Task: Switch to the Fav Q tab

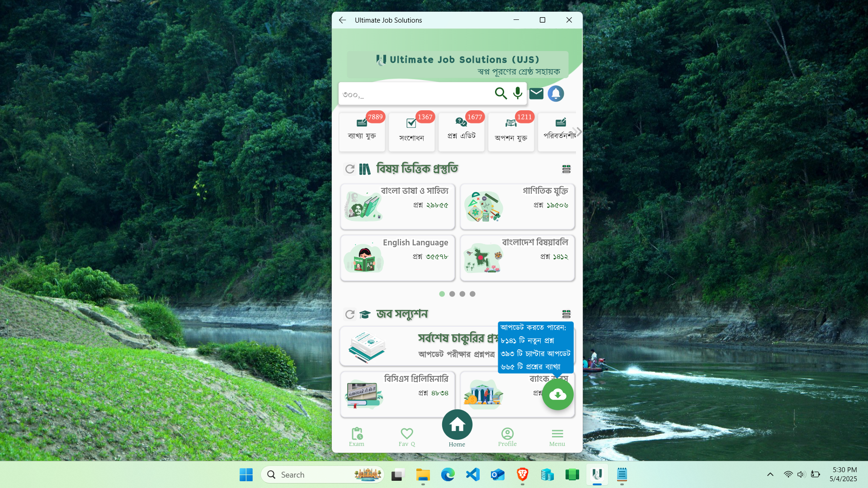Action: pyautogui.click(x=407, y=437)
